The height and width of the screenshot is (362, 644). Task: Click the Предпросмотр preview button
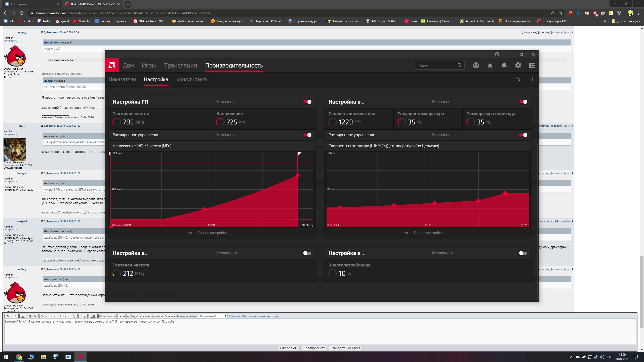(x=314, y=348)
